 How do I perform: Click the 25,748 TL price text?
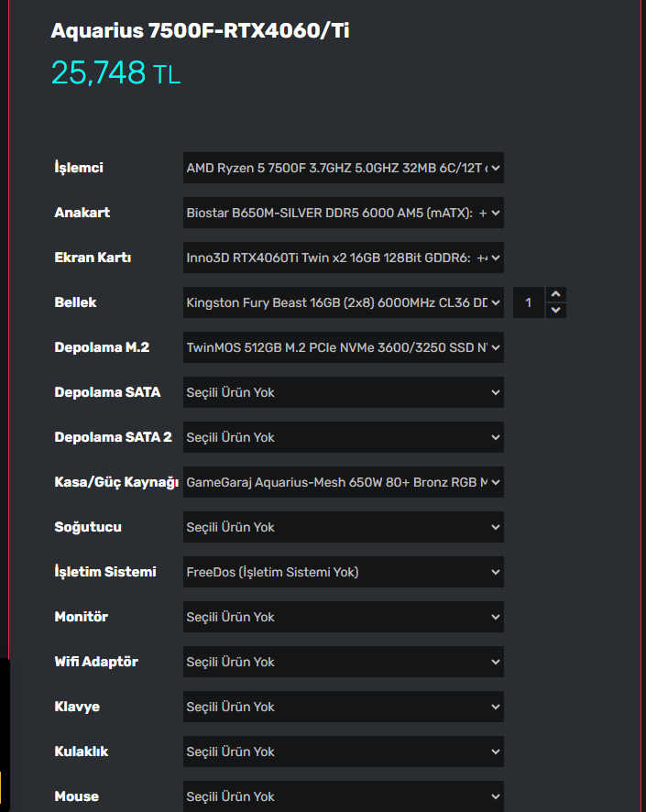pos(115,72)
